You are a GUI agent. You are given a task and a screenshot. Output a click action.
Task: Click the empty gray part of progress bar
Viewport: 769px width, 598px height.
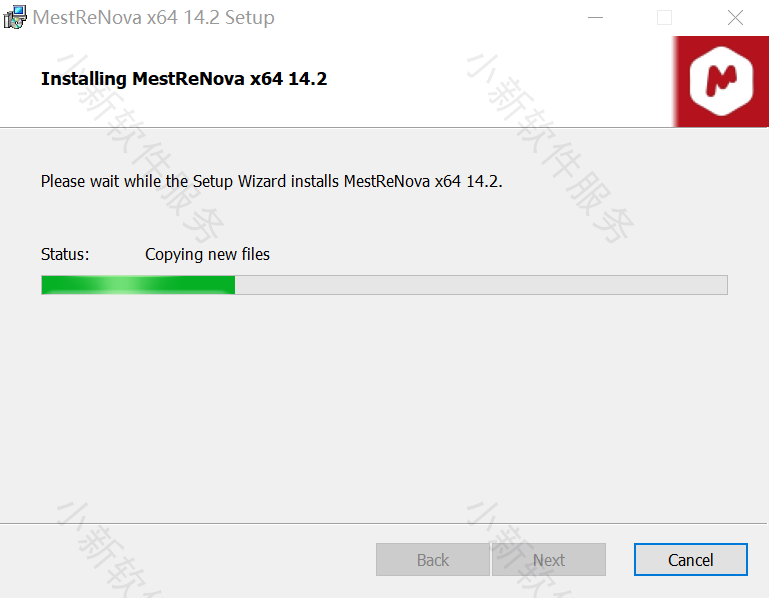pyautogui.click(x=481, y=285)
